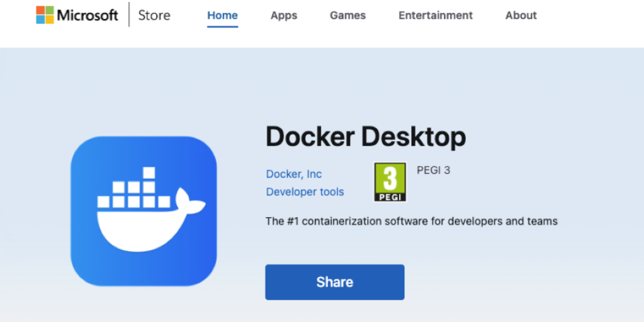Open the Docker, Inc publisher link
644x322 pixels.
(293, 174)
